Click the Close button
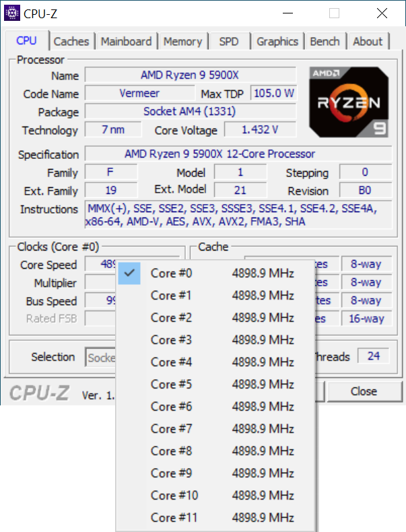This screenshot has height=532, width=406. click(x=364, y=391)
